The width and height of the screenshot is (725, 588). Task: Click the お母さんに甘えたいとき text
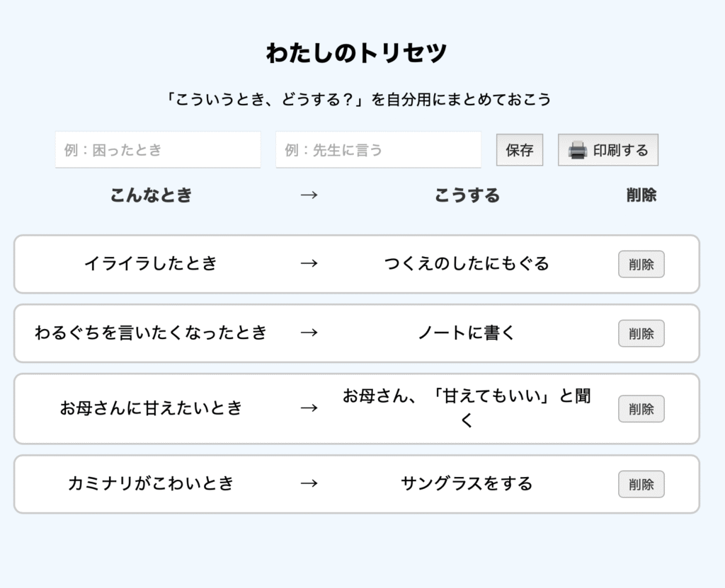151,408
